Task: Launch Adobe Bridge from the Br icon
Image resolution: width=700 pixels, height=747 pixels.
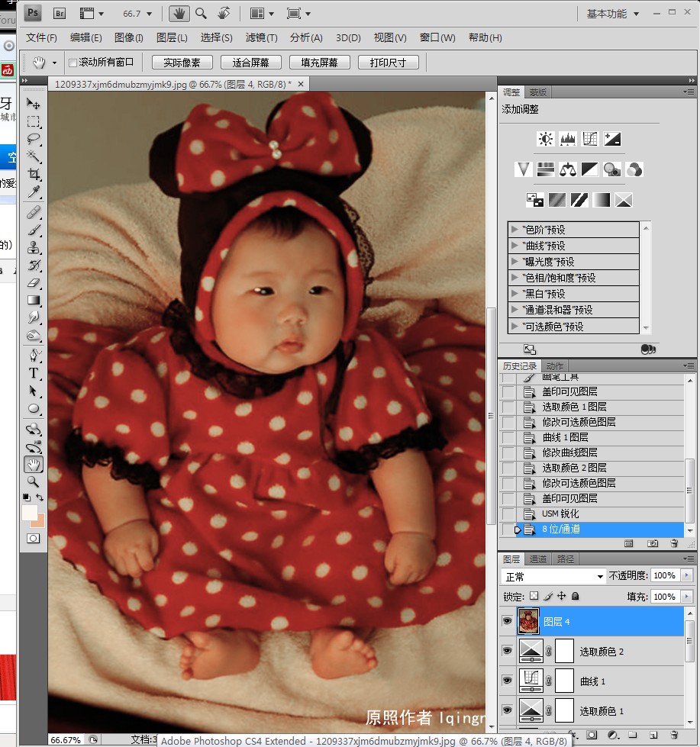Action: coord(60,13)
